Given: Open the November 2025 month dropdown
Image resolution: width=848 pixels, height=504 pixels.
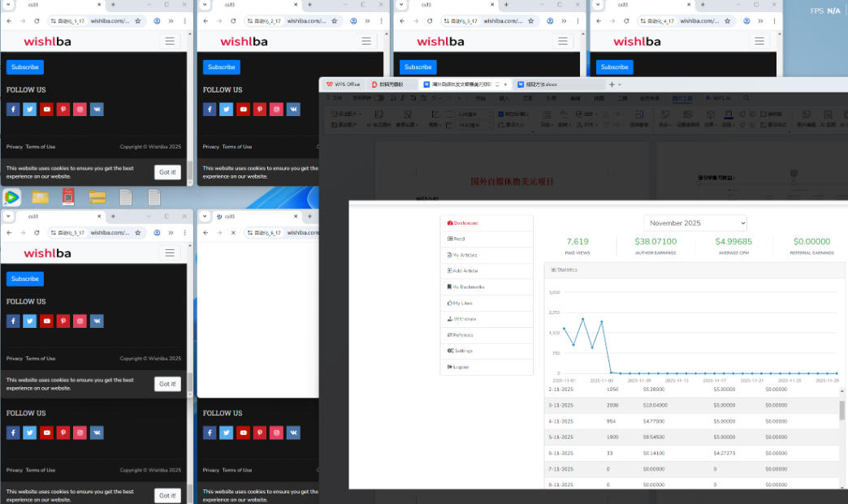Looking at the screenshot, I should pos(694,223).
